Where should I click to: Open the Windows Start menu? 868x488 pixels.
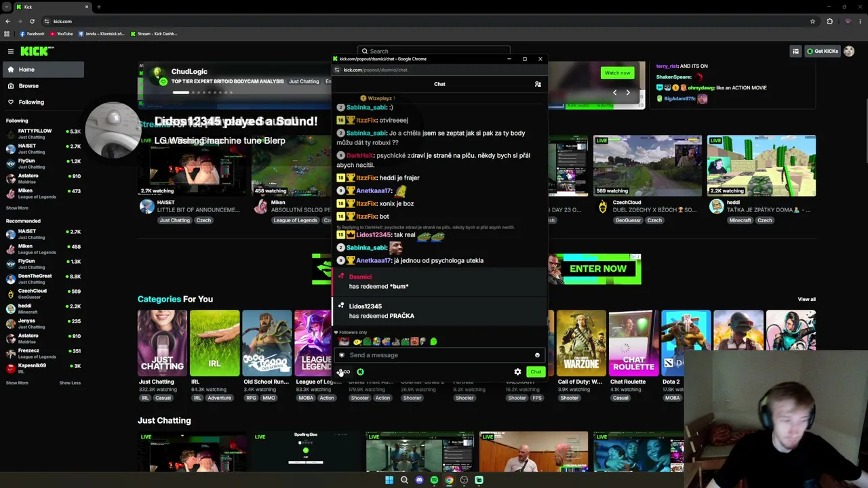[x=389, y=480]
